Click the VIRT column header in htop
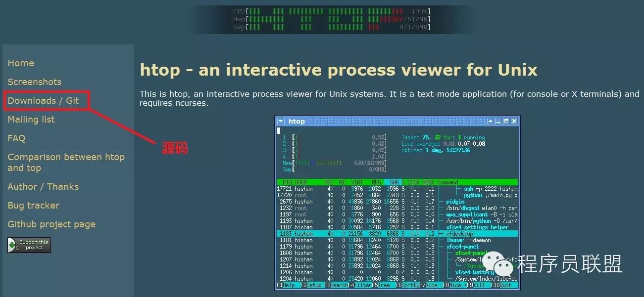Image resolution: width=644 pixels, height=297 pixels. pos(356,182)
